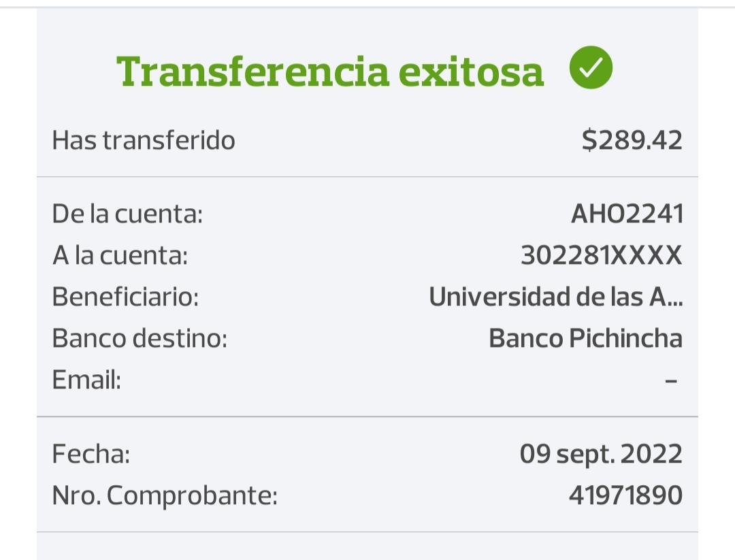Image resolution: width=735 pixels, height=560 pixels.
Task: Select destination account 302281XXXX
Action: pyautogui.click(x=601, y=256)
